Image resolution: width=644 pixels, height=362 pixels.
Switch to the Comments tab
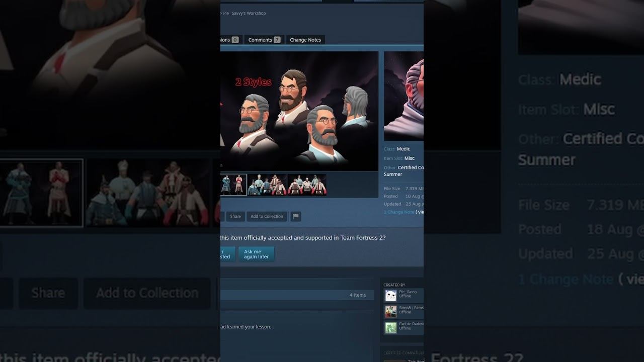tap(264, 40)
